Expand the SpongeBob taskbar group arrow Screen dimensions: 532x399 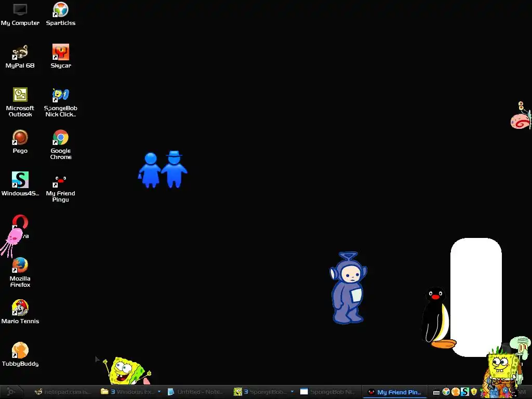click(x=292, y=392)
